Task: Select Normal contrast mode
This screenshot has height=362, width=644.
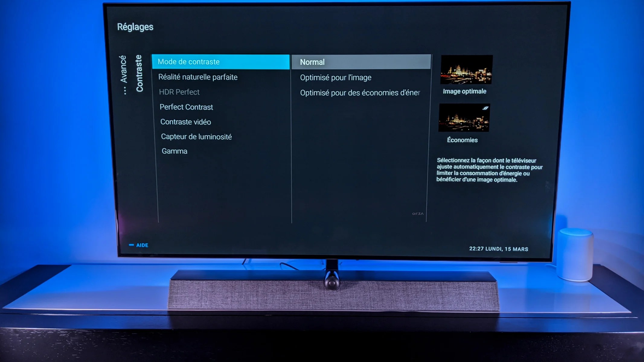Action: pyautogui.click(x=312, y=62)
